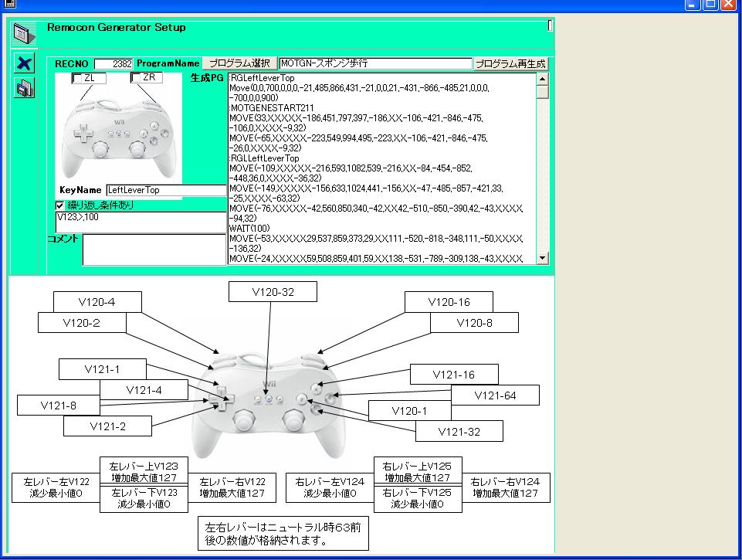Click the プログラム再生成 button
The width and height of the screenshot is (742, 560).
[x=510, y=64]
